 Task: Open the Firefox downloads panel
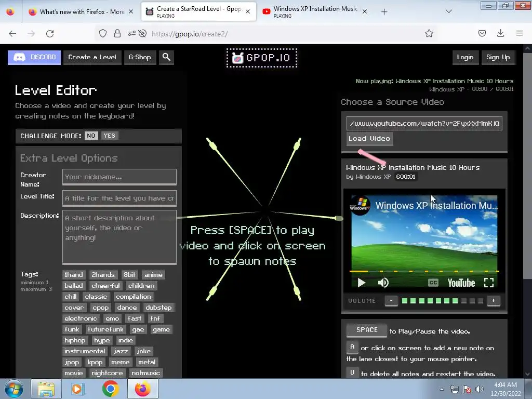click(500, 33)
